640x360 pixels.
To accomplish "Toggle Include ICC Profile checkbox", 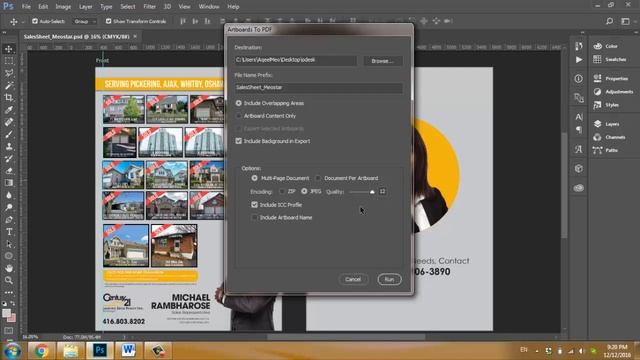I will click(255, 204).
